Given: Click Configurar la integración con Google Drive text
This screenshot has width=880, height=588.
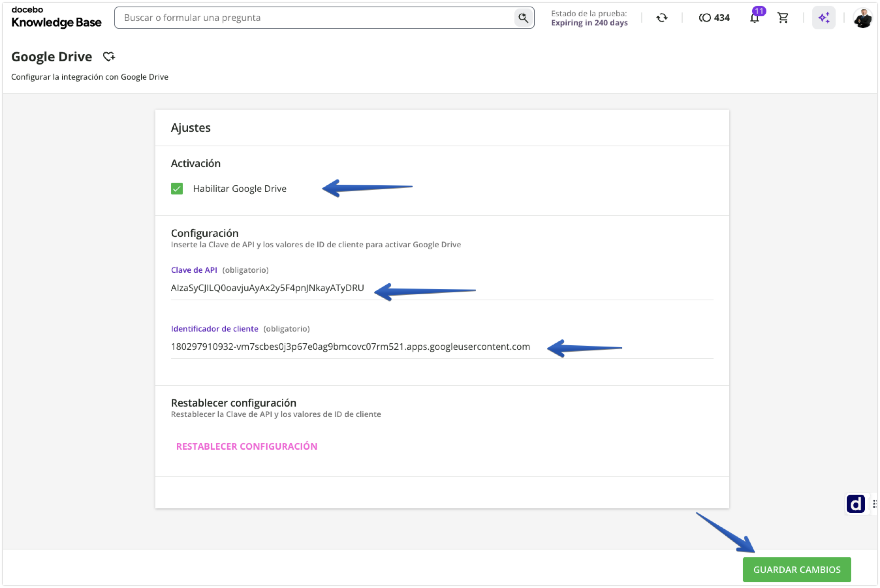Looking at the screenshot, I should (90, 77).
